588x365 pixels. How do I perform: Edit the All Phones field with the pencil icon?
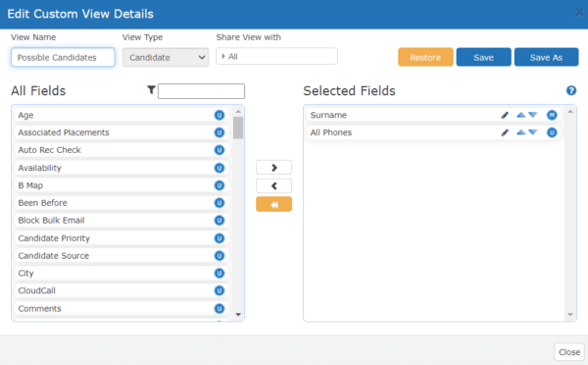(x=505, y=132)
